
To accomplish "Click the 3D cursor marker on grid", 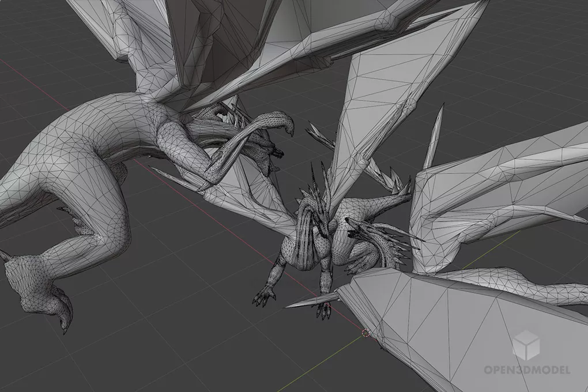I will (x=365, y=333).
